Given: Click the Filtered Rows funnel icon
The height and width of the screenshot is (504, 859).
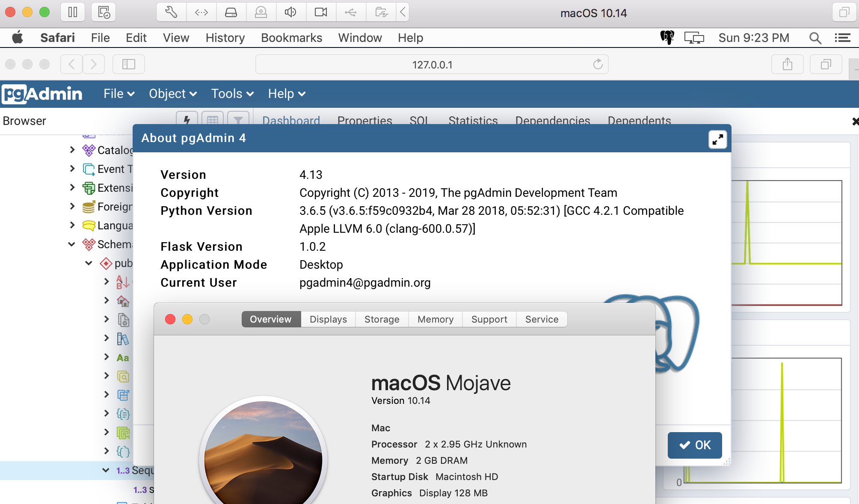Looking at the screenshot, I should [x=238, y=119].
